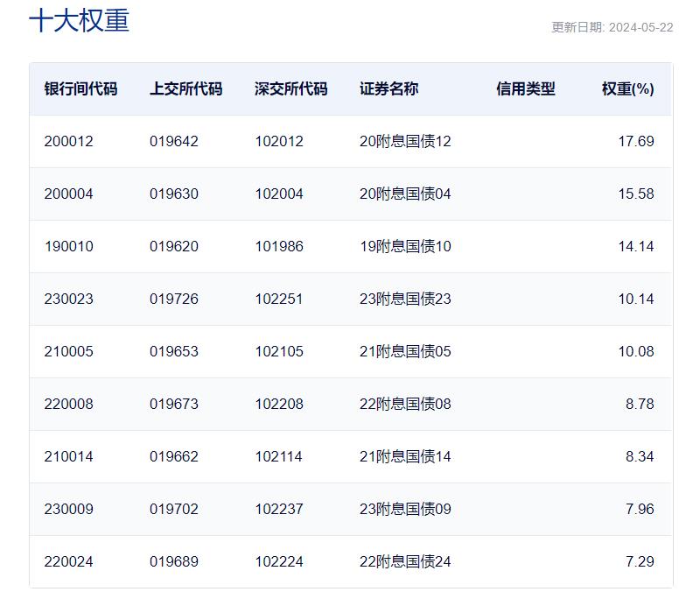
Task: Open security name 20附息国债04
Action: click(405, 194)
